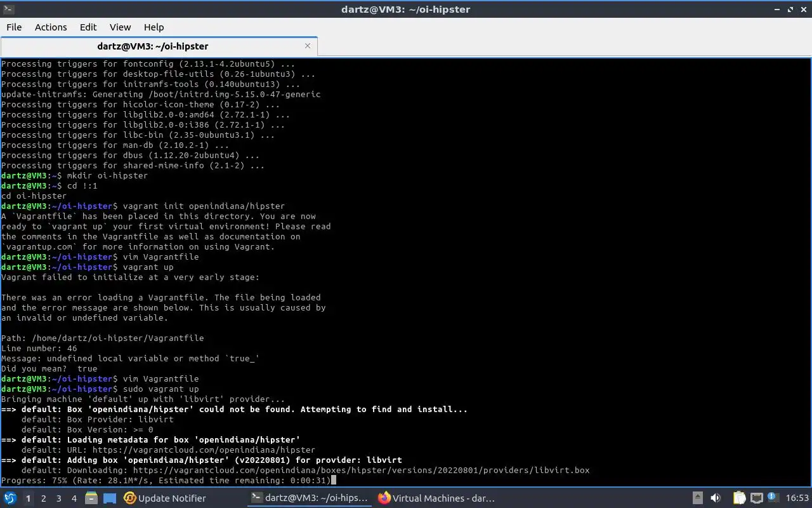The height and width of the screenshot is (508, 812).
Task: Click the terminal icon in the title bar
Action: pos(8,9)
